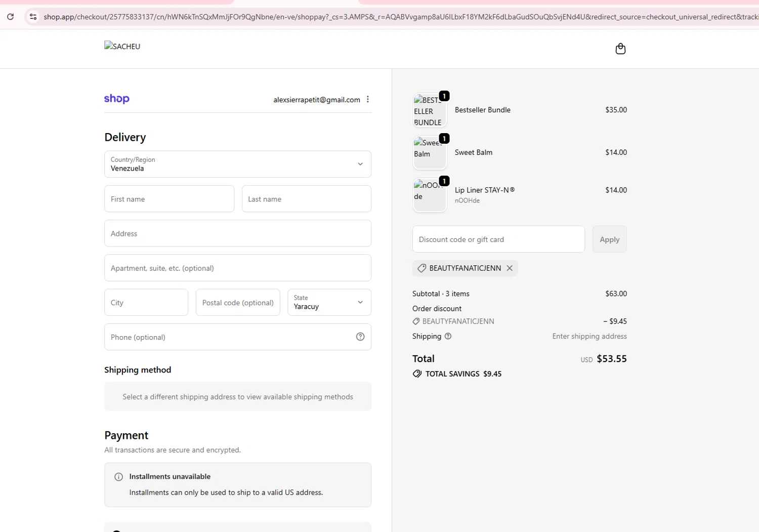
Task: Open site information icon in address bar
Action: tap(33, 17)
